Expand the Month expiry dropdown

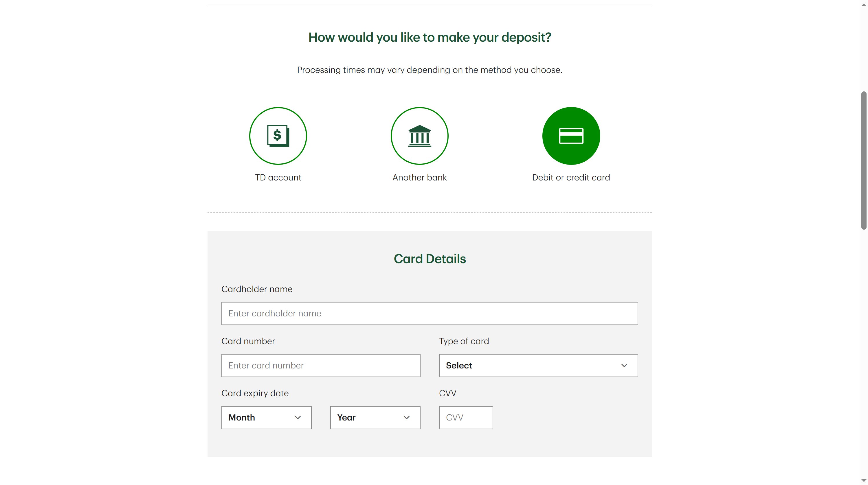click(x=266, y=418)
